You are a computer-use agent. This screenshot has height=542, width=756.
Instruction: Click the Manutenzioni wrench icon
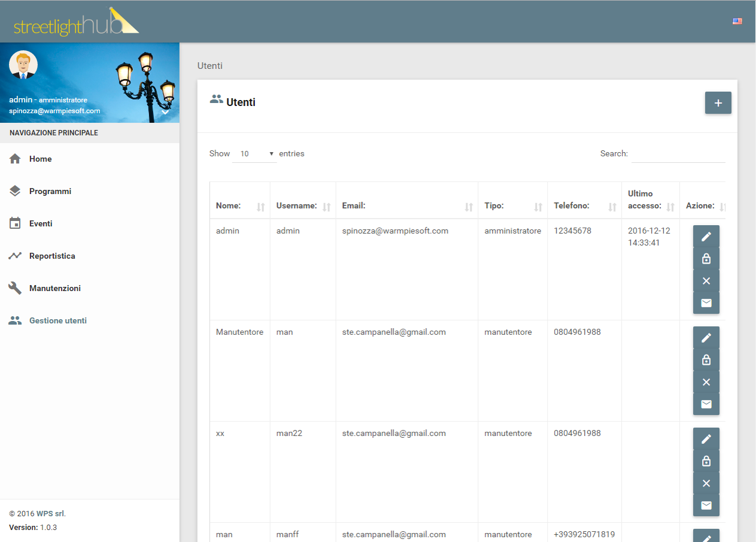click(x=15, y=288)
